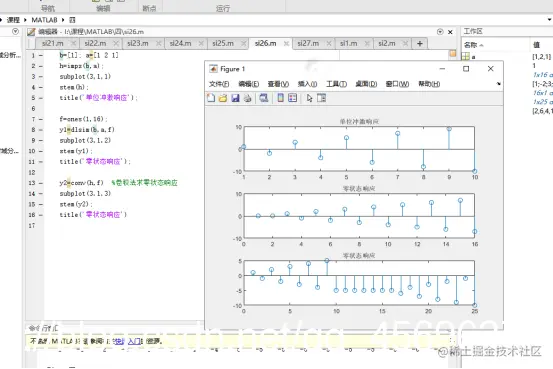Click 入门 link in command window banner
The height and width of the screenshot is (369, 553).
[x=134, y=341]
